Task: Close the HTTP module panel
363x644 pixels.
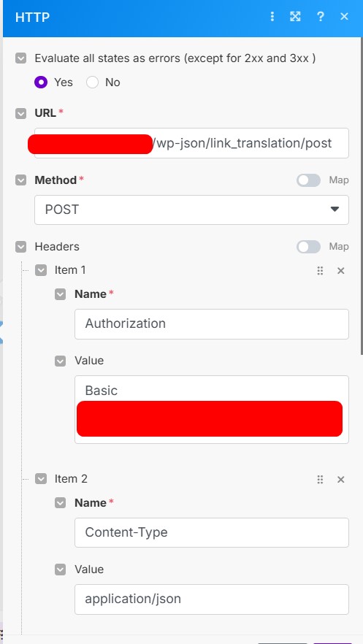Action: [x=344, y=16]
